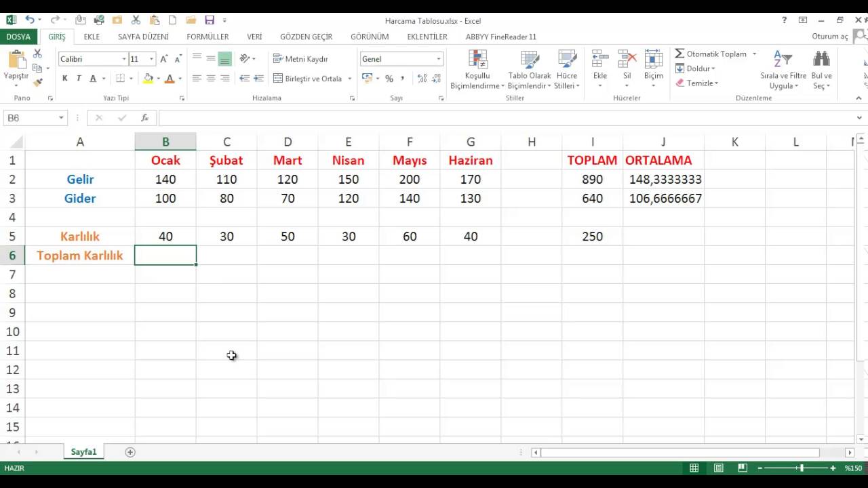
Task: Apply the red font color A
Action: tap(170, 79)
